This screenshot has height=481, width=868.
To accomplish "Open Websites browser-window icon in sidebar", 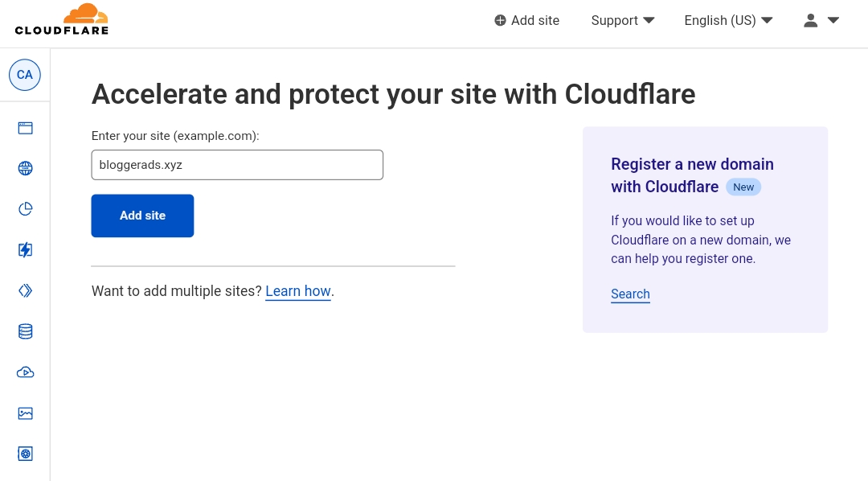I will [x=26, y=128].
